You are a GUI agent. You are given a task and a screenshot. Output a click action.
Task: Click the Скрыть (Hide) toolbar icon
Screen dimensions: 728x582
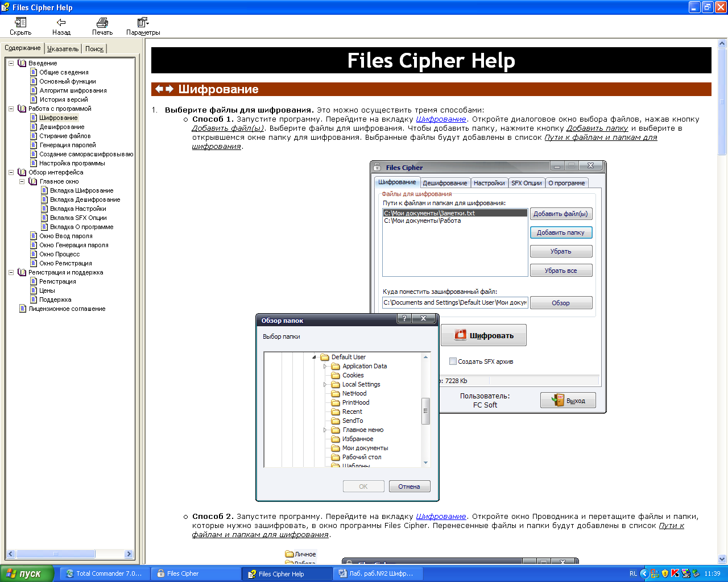click(20, 22)
